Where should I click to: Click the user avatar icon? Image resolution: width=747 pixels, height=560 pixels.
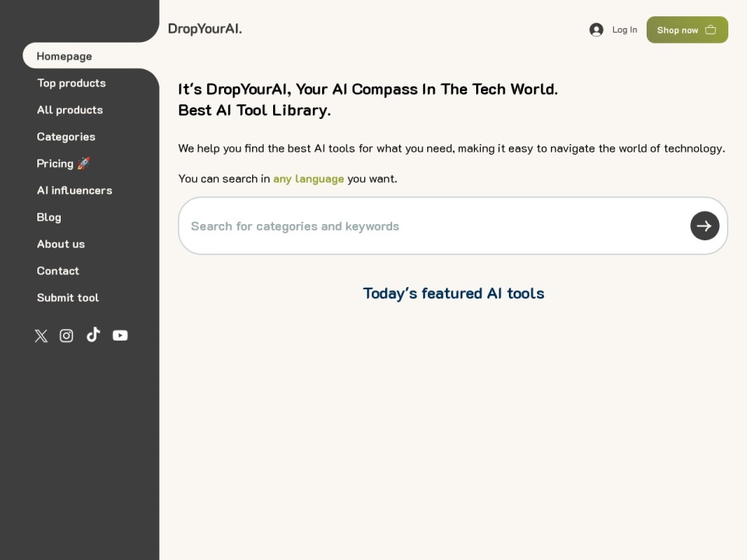[596, 30]
